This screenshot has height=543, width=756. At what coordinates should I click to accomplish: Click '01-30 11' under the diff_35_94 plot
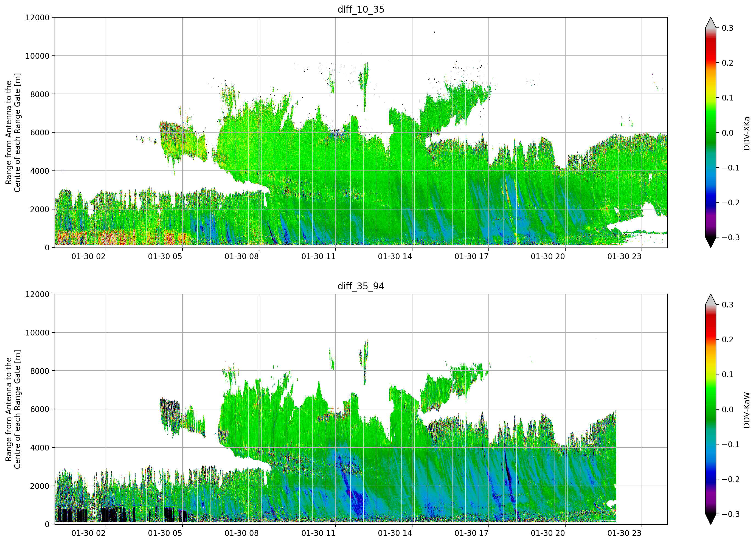[318, 533]
